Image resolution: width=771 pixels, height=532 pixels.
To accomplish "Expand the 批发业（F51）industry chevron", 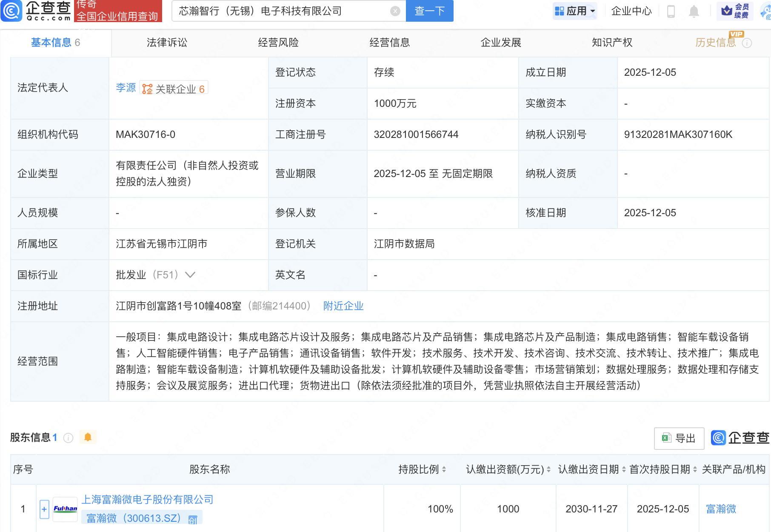I will point(190,275).
